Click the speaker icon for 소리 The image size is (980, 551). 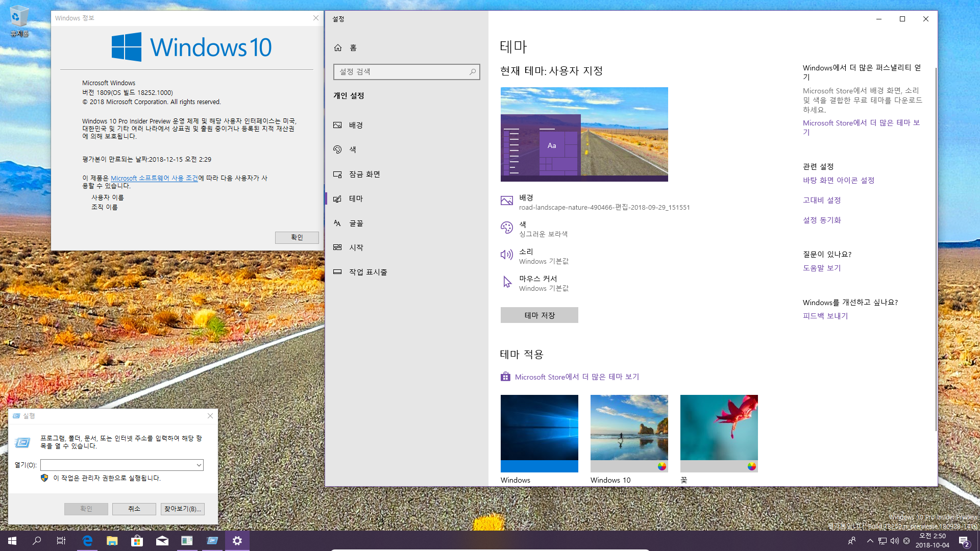[507, 255]
